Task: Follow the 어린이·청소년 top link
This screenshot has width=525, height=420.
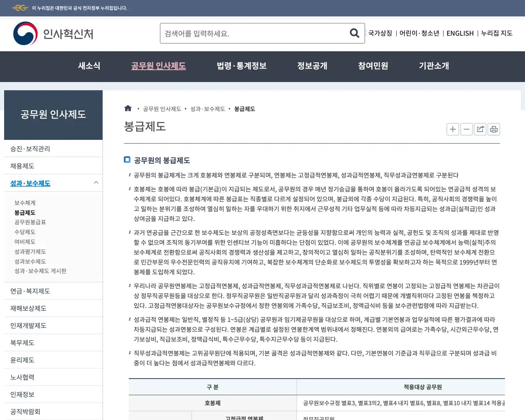Action: click(x=419, y=33)
